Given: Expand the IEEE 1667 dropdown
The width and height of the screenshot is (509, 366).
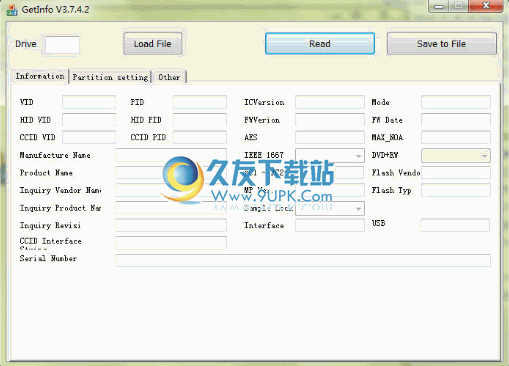Looking at the screenshot, I should 358,156.
